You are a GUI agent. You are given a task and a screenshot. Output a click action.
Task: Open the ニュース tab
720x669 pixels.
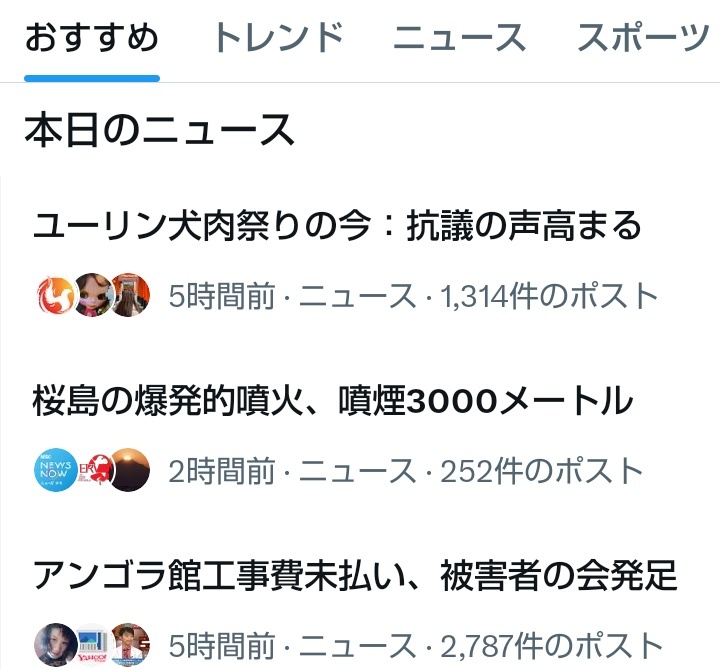pos(459,39)
